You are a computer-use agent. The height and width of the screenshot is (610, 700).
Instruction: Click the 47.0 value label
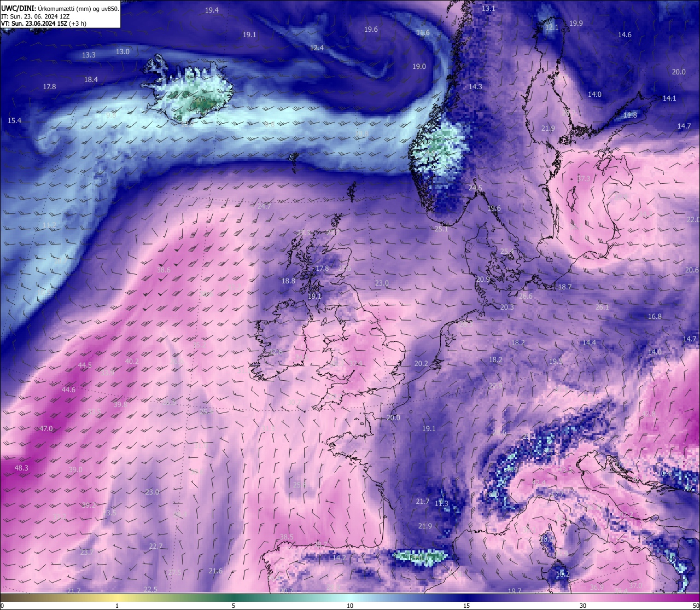coord(46,429)
